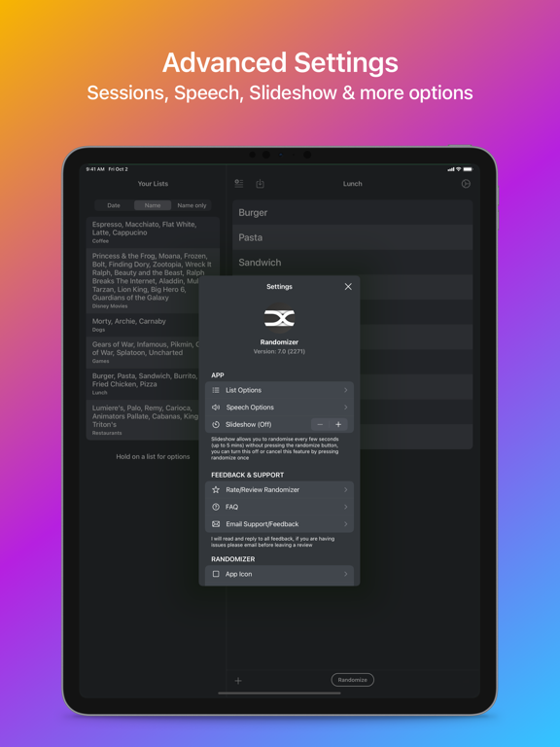Click the battery status icon

point(468,169)
